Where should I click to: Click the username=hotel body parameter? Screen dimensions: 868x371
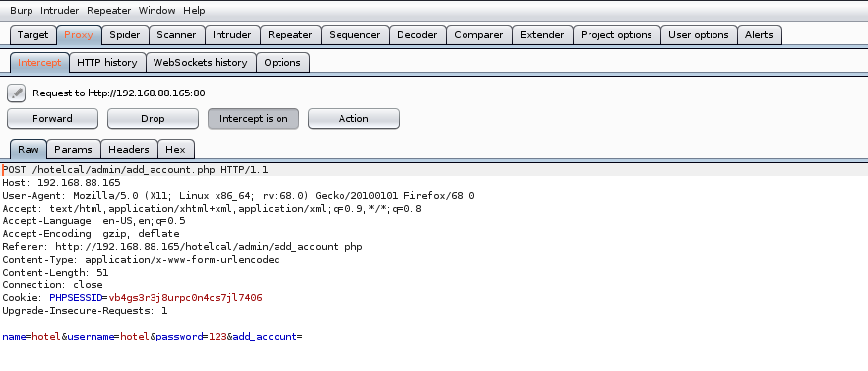108,337
